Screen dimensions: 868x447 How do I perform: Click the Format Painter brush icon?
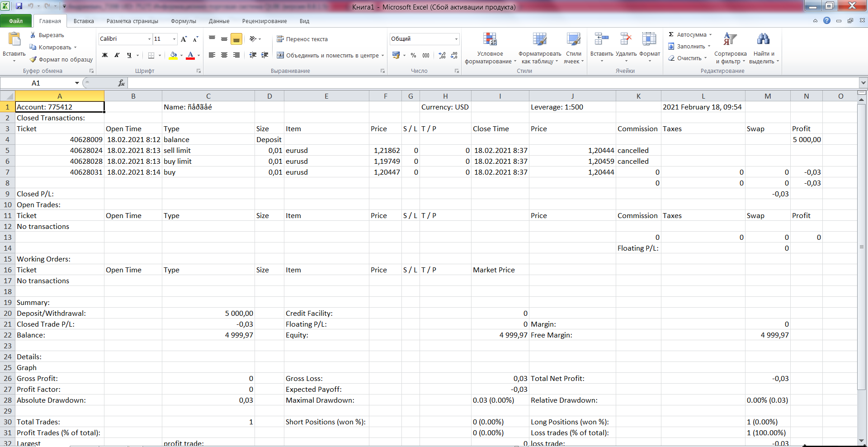pos(33,59)
